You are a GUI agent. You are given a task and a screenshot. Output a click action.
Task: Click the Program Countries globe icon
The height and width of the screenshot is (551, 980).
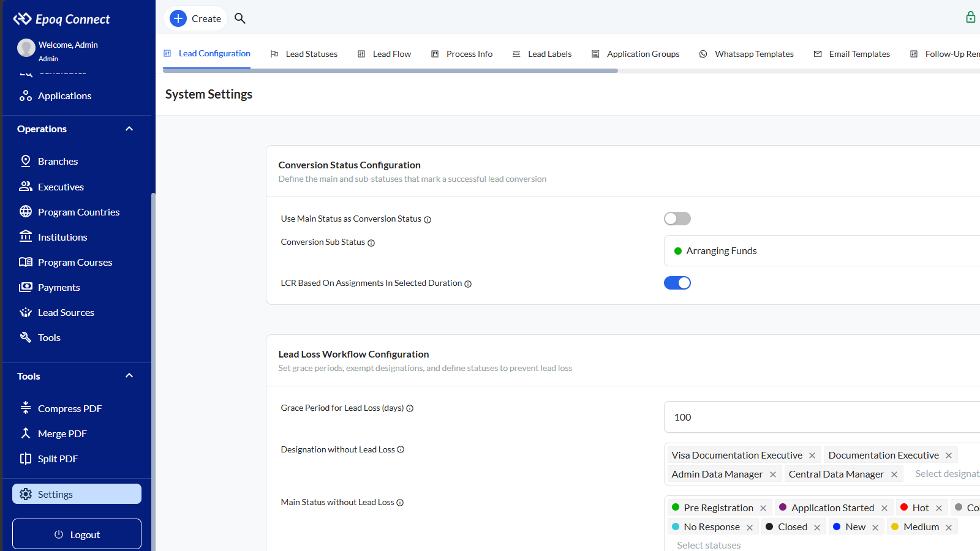click(x=26, y=212)
